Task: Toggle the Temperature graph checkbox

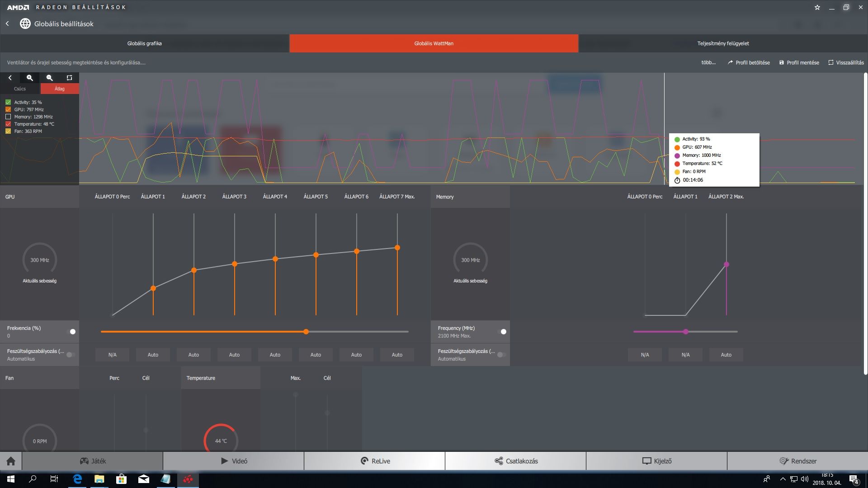Action: tap(8, 124)
